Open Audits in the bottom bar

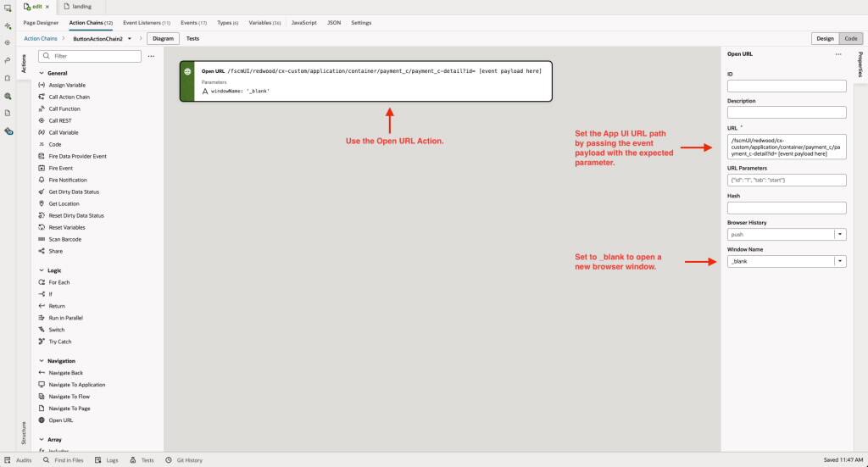click(x=19, y=460)
